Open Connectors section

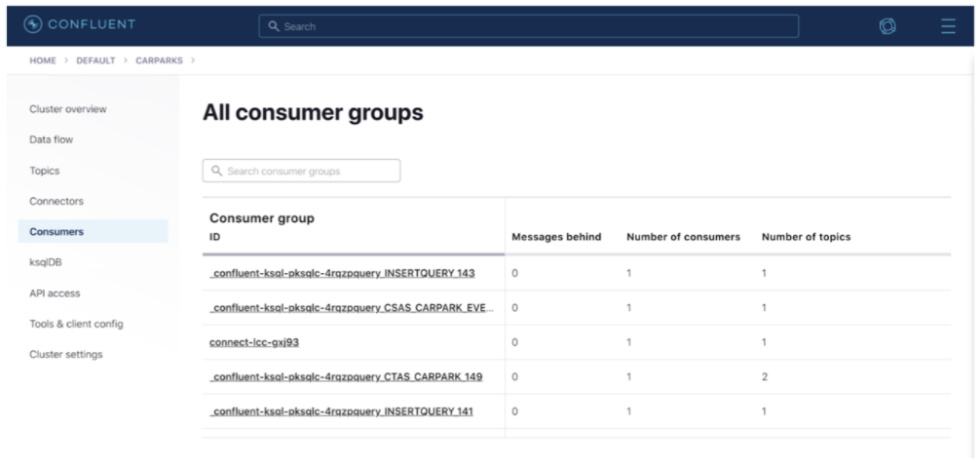[57, 201]
